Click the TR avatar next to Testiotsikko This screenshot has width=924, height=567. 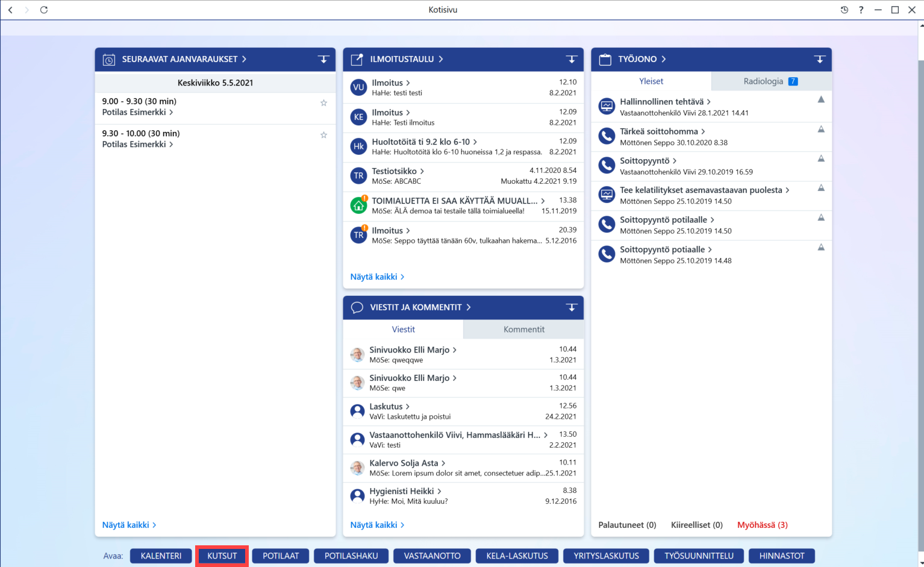[358, 176]
